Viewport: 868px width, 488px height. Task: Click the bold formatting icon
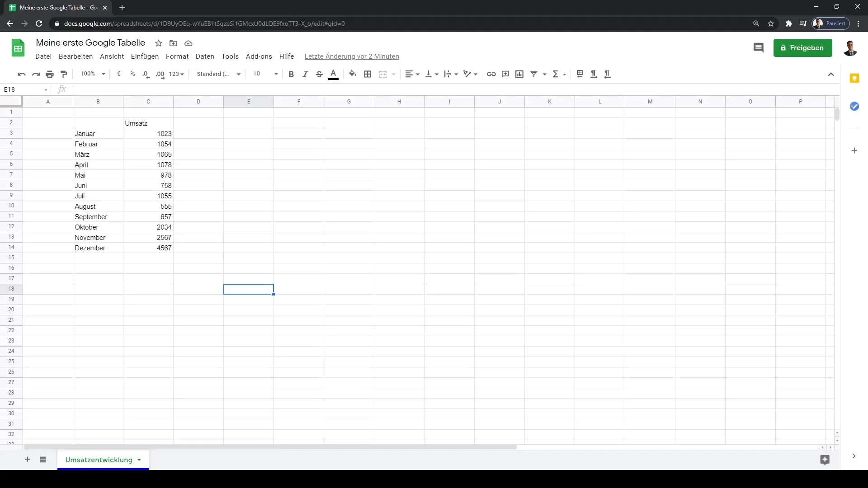[291, 74]
